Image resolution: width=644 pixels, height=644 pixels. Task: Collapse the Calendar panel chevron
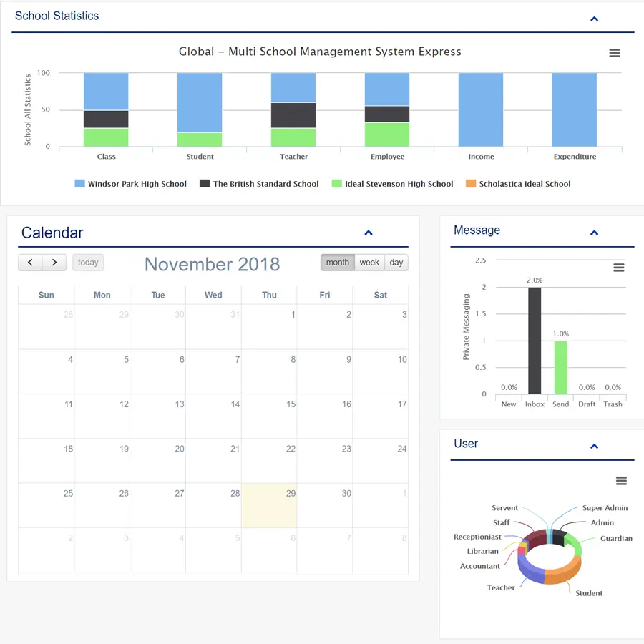click(369, 233)
